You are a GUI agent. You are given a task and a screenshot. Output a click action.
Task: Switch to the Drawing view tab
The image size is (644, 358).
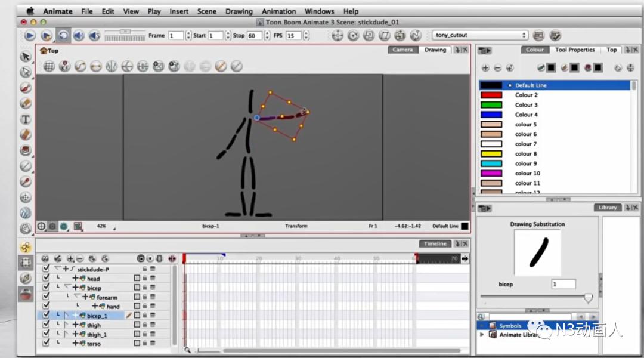[435, 50]
